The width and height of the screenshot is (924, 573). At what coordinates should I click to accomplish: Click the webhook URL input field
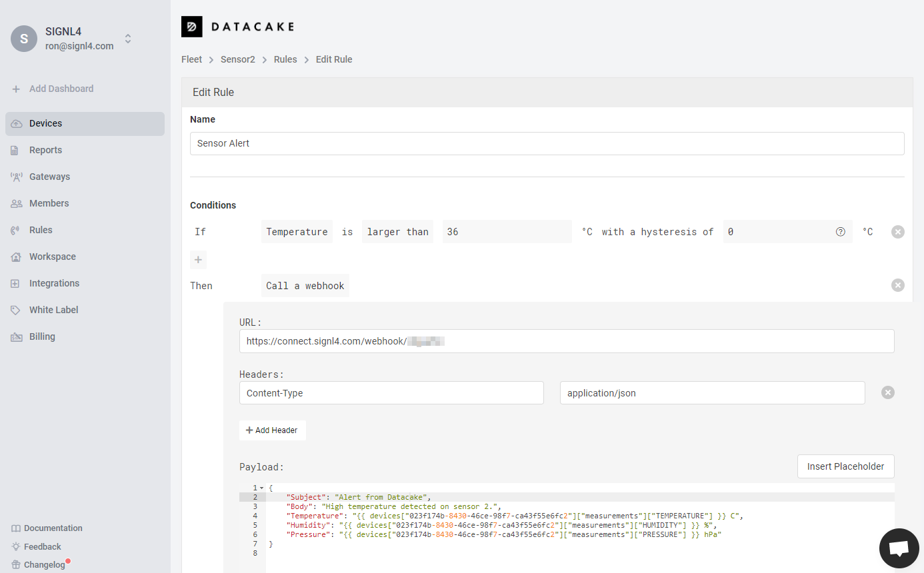pos(567,341)
